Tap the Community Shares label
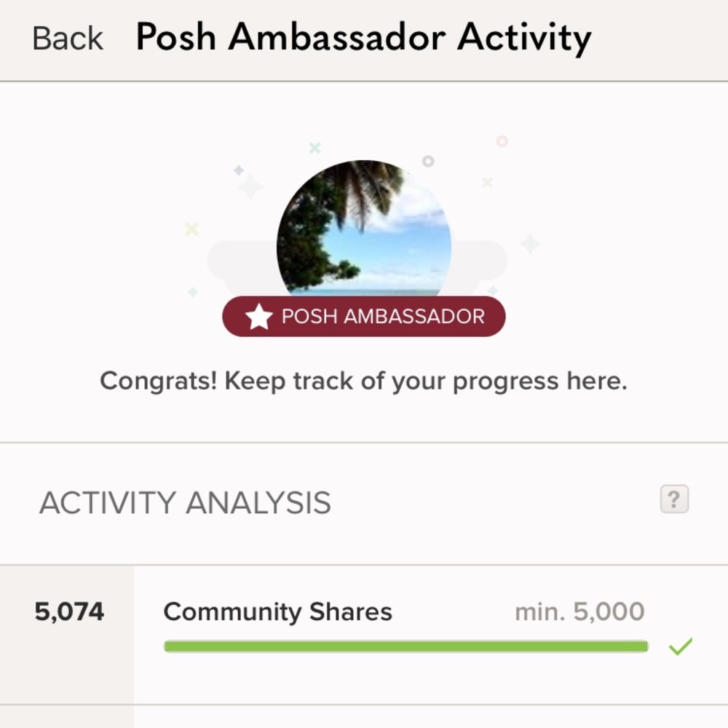 pyautogui.click(x=279, y=612)
